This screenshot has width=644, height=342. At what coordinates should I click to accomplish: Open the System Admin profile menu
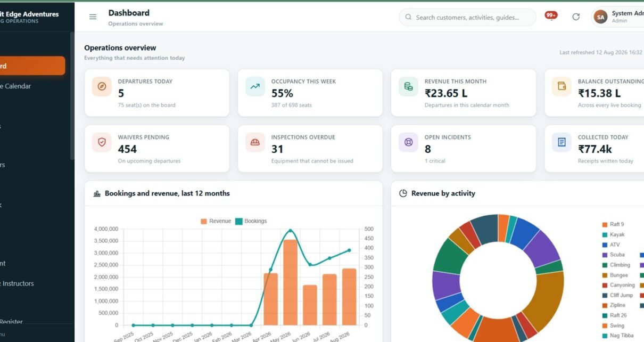click(618, 17)
